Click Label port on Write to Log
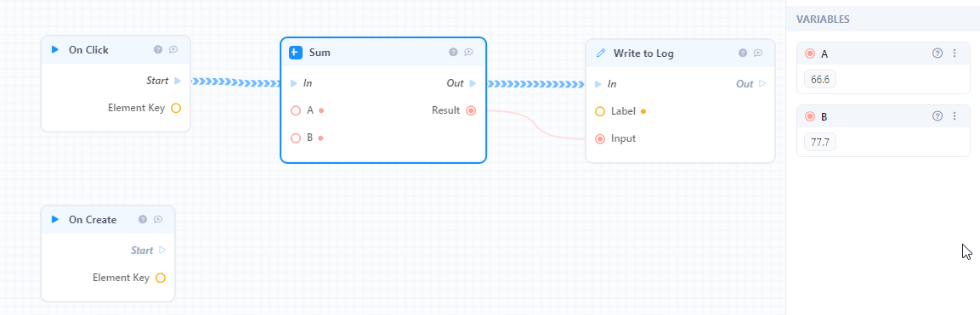Image resolution: width=980 pixels, height=315 pixels. pos(600,112)
